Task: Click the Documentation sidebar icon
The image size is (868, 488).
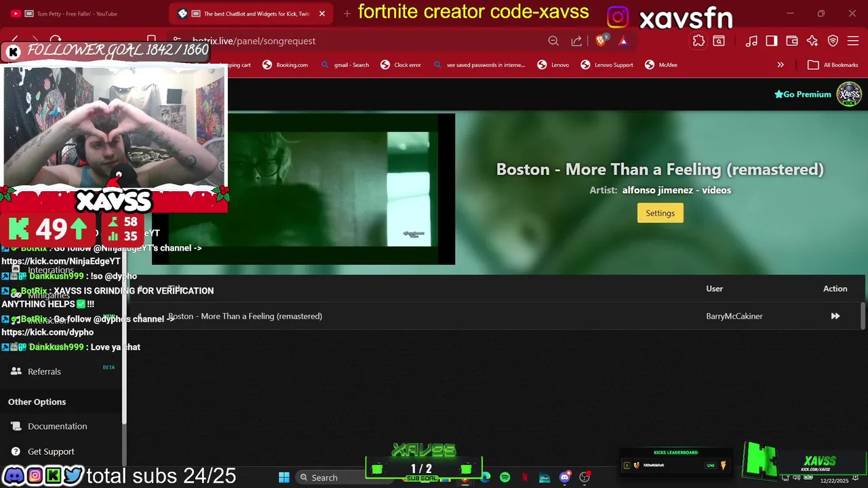Action: (16, 426)
